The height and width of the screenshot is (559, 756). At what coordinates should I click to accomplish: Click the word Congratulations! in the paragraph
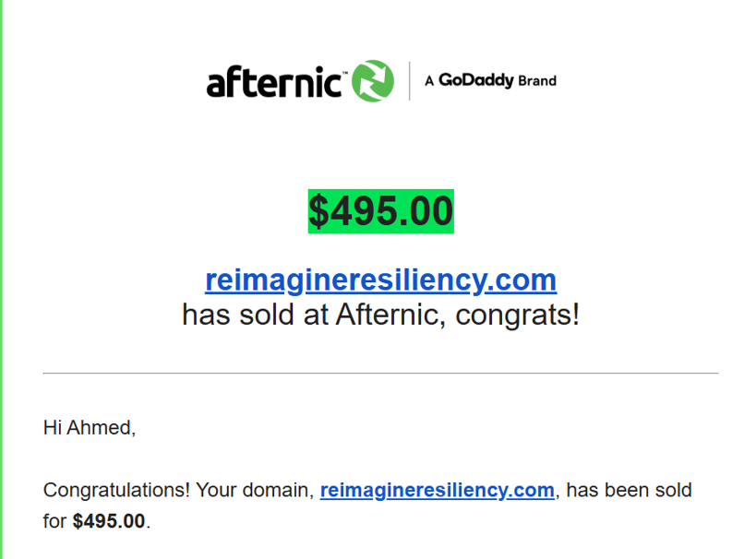point(116,490)
